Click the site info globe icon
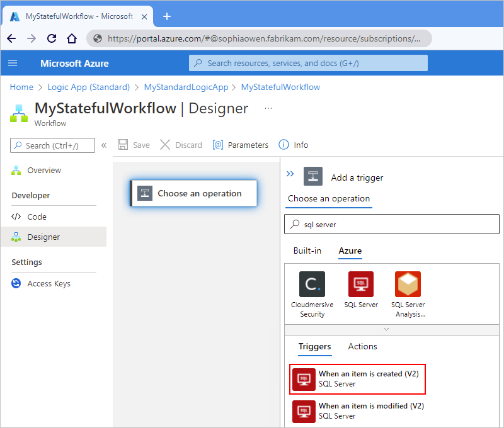The width and height of the screenshot is (504, 428). coord(98,38)
